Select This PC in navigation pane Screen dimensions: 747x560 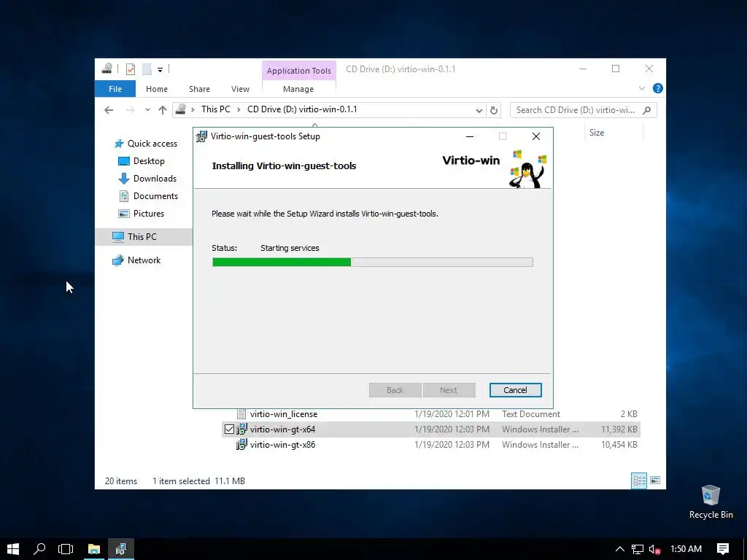pyautogui.click(x=144, y=237)
